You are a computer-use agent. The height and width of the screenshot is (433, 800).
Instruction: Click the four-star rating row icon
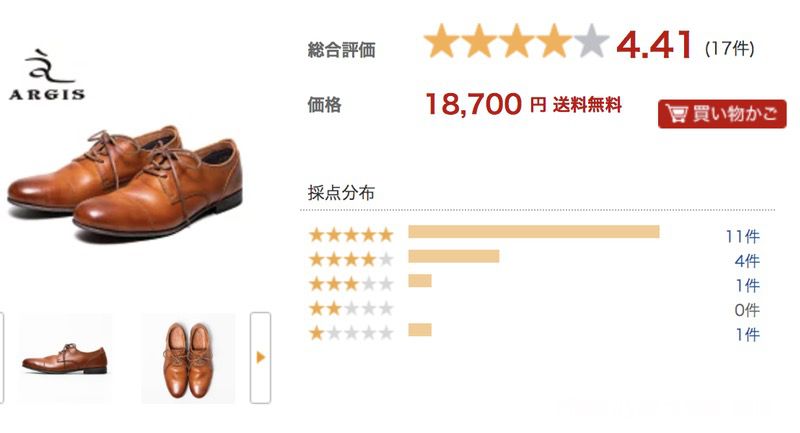352,259
